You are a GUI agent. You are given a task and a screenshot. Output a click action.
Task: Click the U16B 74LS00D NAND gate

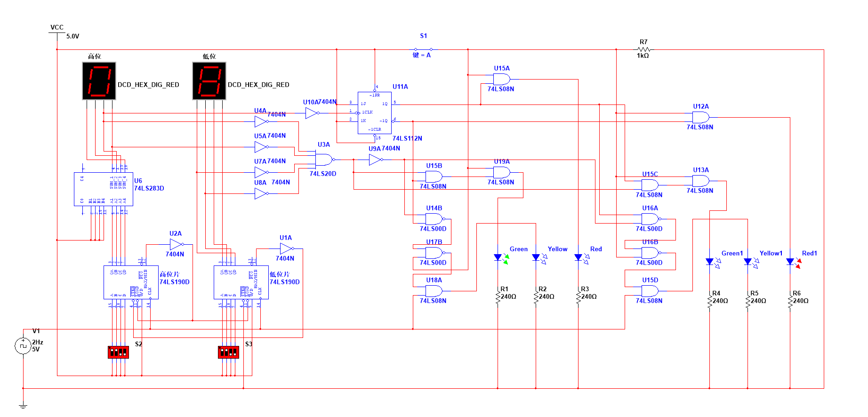[x=651, y=253]
